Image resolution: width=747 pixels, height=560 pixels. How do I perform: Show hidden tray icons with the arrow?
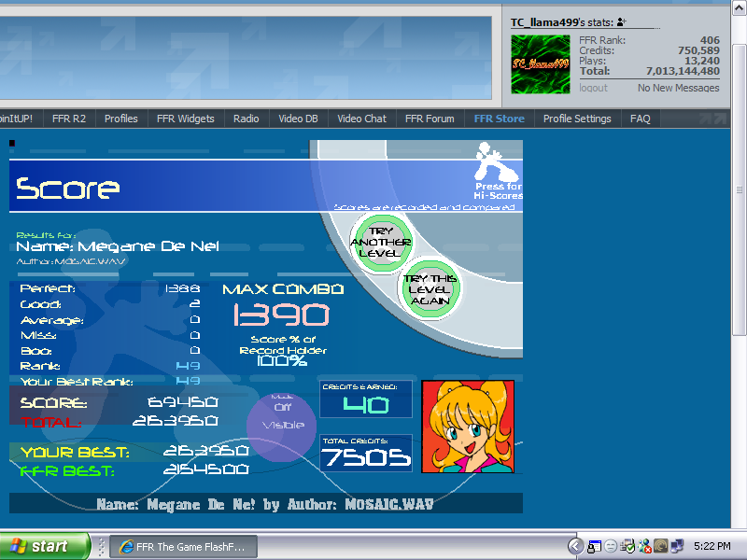[x=577, y=546]
